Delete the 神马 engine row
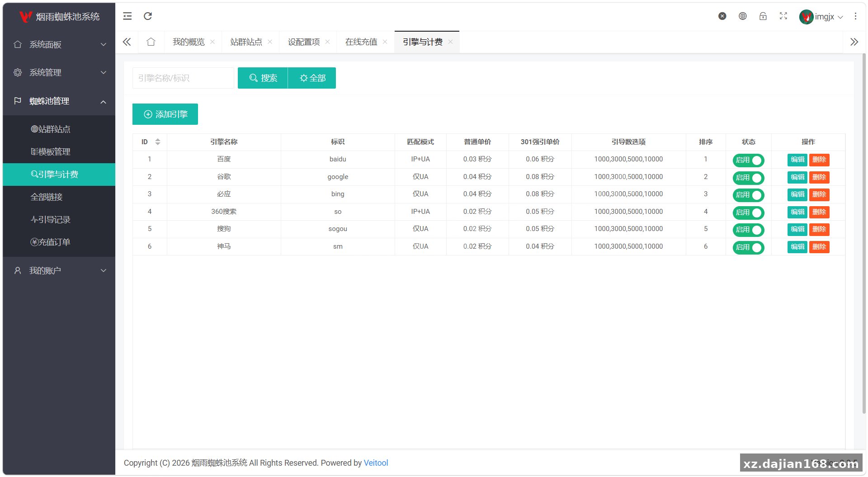The width and height of the screenshot is (868, 477). point(819,247)
